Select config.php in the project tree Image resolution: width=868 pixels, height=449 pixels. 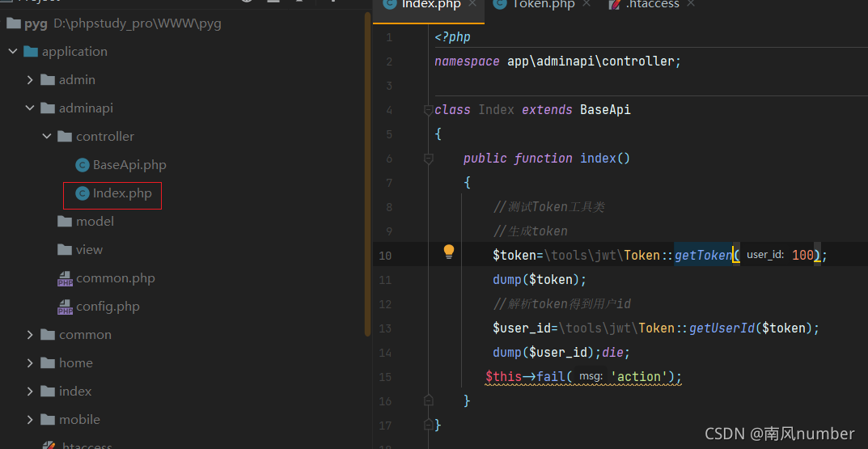tap(108, 307)
